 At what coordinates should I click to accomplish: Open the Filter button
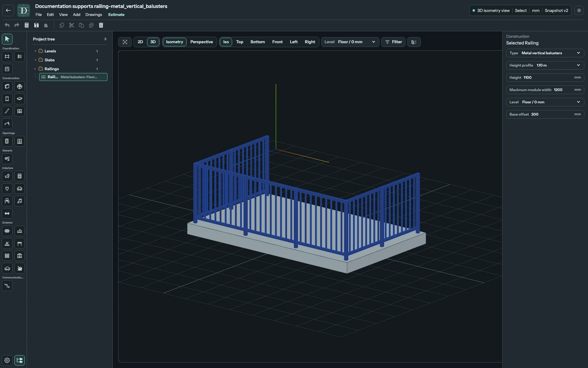(394, 42)
